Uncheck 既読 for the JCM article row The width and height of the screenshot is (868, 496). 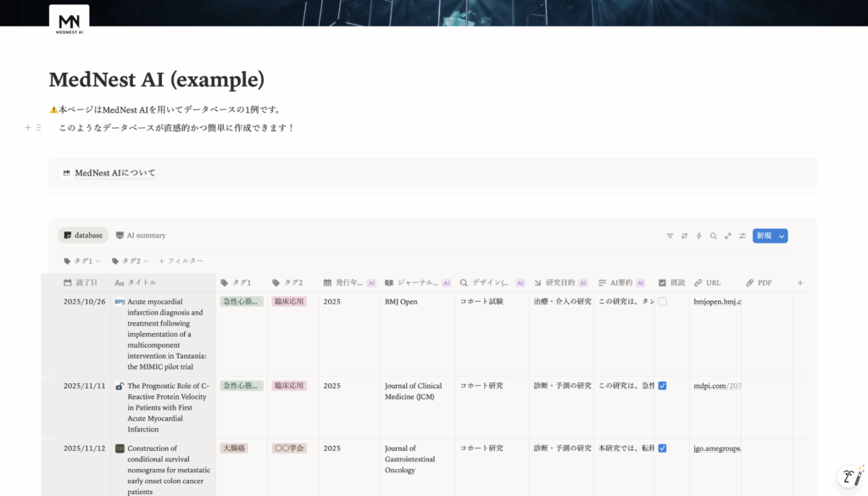click(662, 386)
